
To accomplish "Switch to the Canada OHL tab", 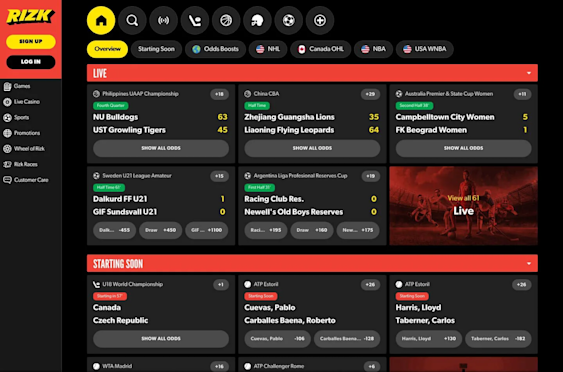I will 321,49.
